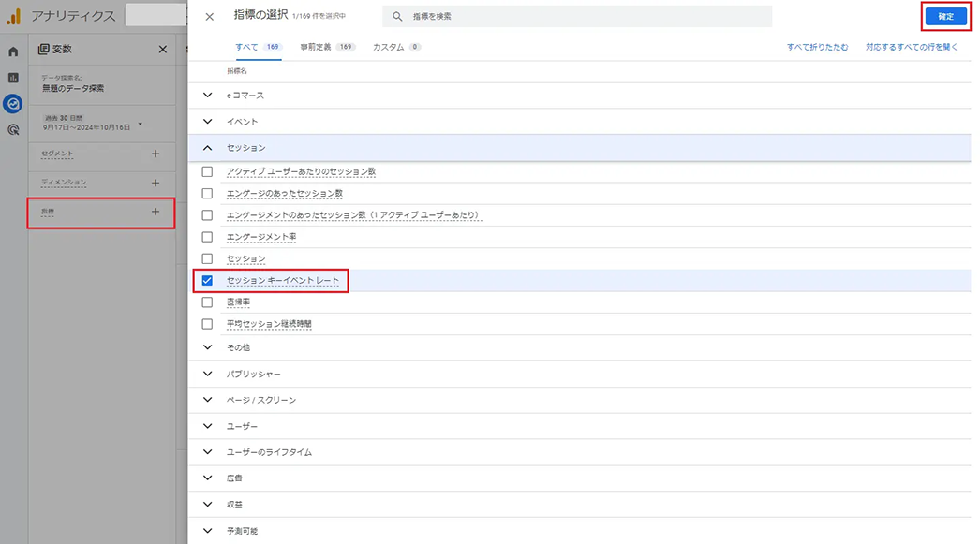The width and height of the screenshot is (980, 544).
Task: Click すべて折りたたむ link
Action: 817,48
